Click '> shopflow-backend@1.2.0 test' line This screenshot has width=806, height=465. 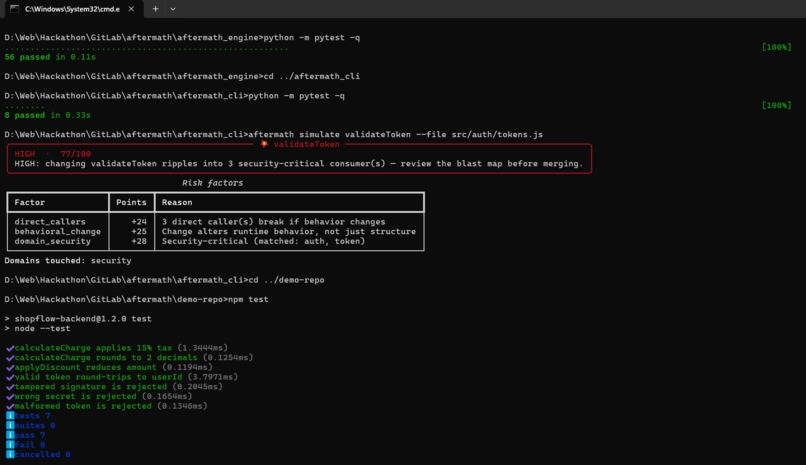(x=78, y=319)
